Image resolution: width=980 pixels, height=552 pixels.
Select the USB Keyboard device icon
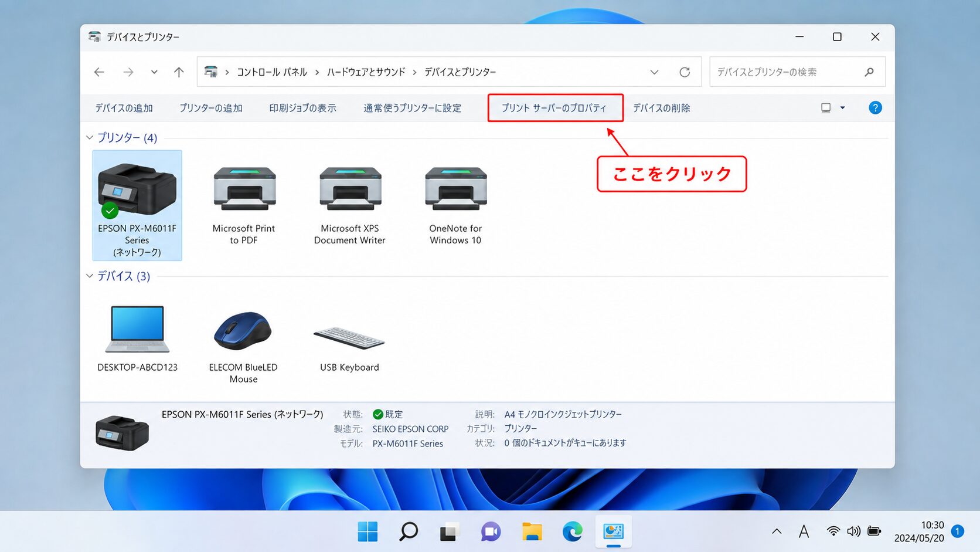[x=349, y=338]
